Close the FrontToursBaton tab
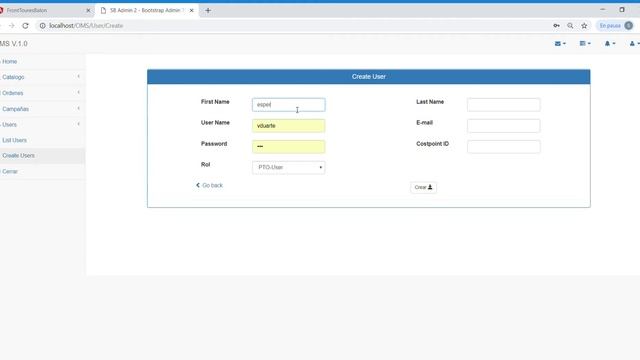The width and height of the screenshot is (640, 360). click(x=88, y=11)
